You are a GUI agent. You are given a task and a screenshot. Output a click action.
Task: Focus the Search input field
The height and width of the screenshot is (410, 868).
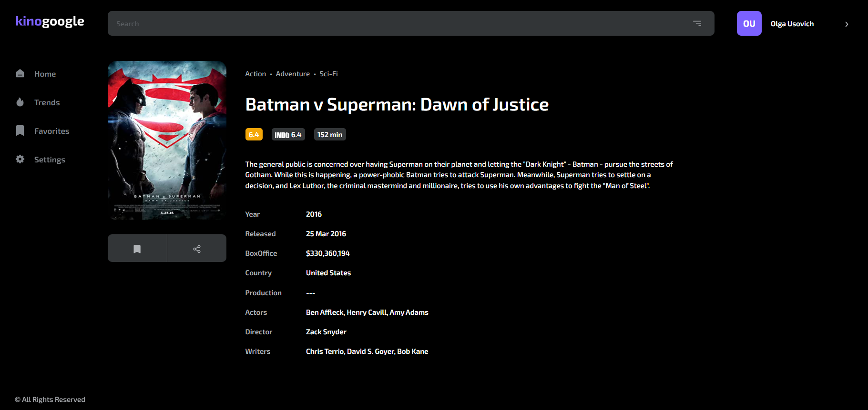(x=411, y=23)
